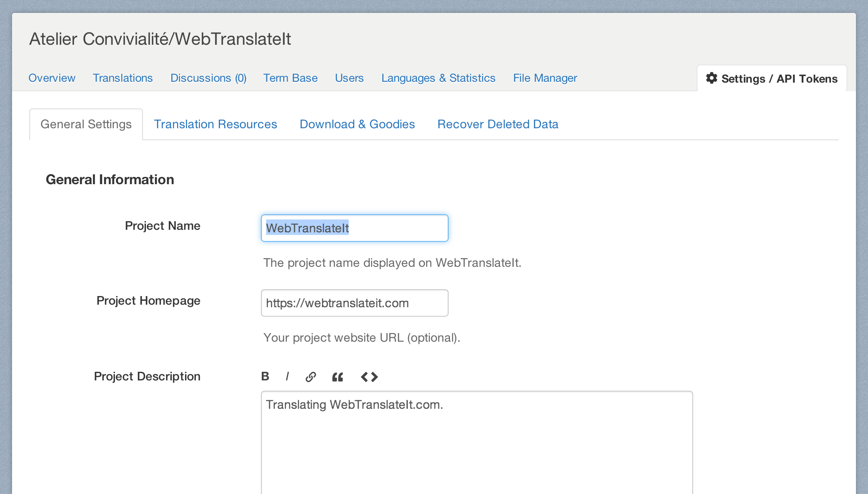This screenshot has width=868, height=494.
Task: Select the General Settings tab
Action: point(86,124)
